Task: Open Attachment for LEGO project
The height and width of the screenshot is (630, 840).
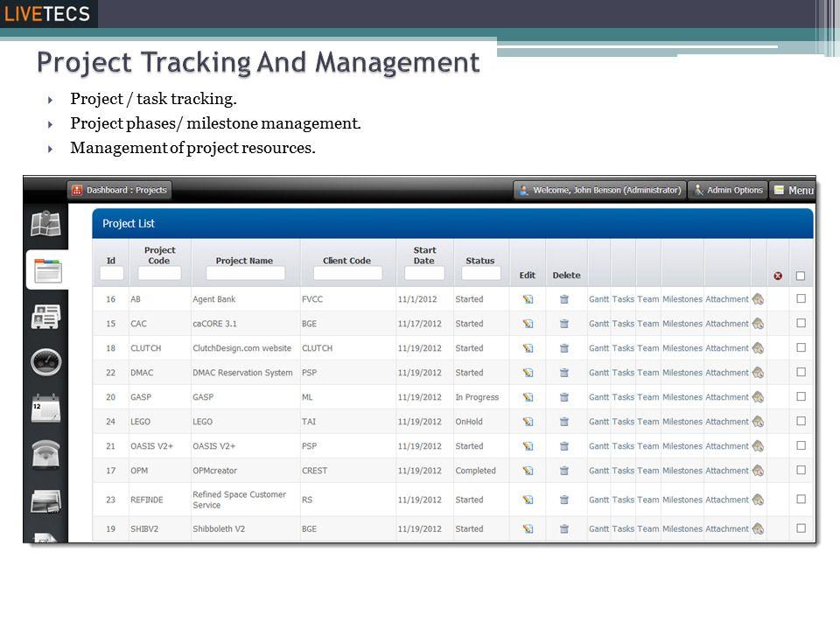Action: click(727, 422)
